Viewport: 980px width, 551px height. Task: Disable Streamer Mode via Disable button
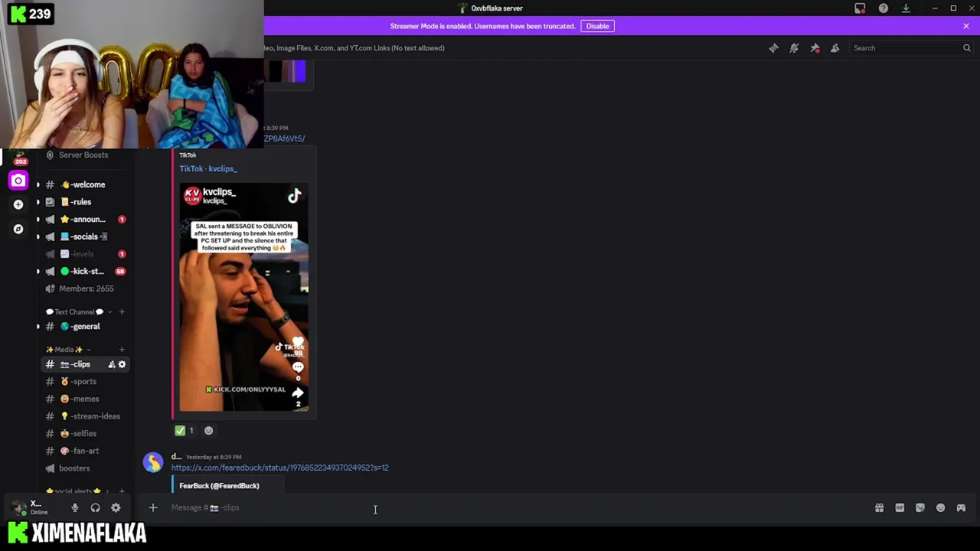point(597,26)
